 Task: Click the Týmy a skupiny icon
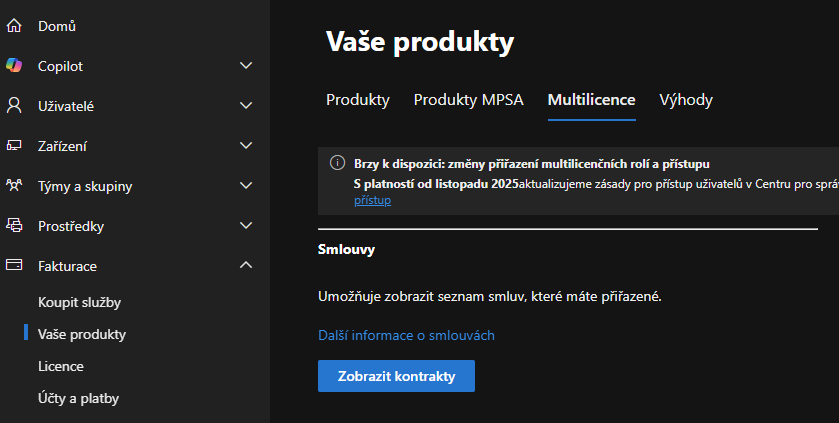click(14, 186)
